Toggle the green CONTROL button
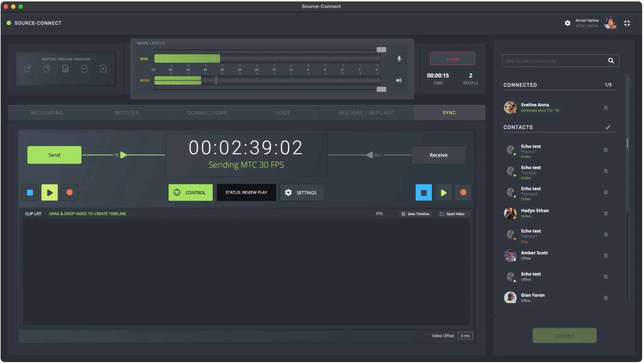Image resolution: width=644 pixels, height=363 pixels. (x=191, y=192)
